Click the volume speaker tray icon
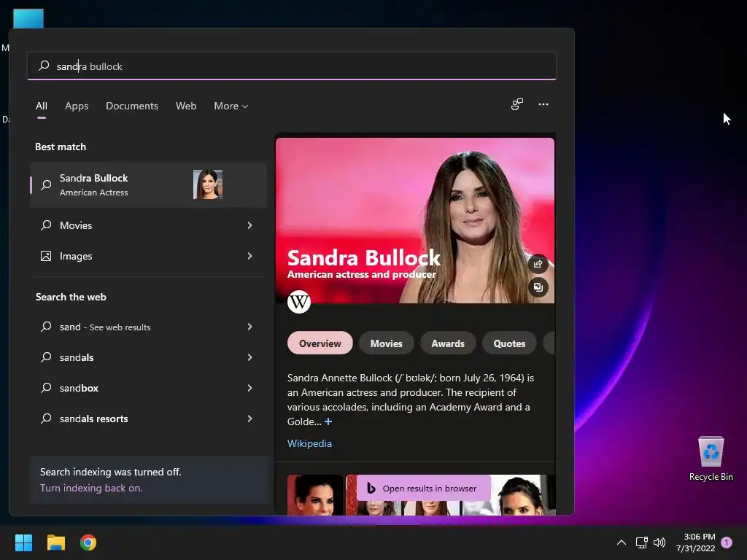Screen dimensions: 747x560 (x=659, y=542)
